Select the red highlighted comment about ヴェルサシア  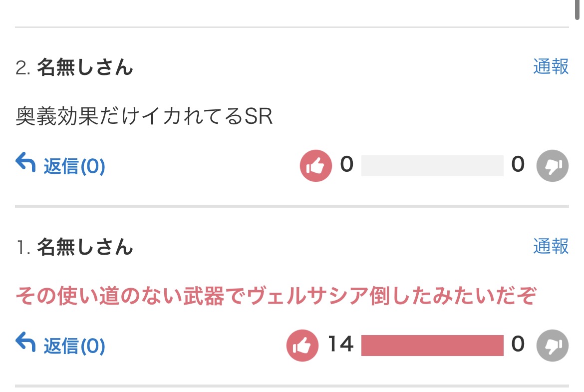coord(276,297)
